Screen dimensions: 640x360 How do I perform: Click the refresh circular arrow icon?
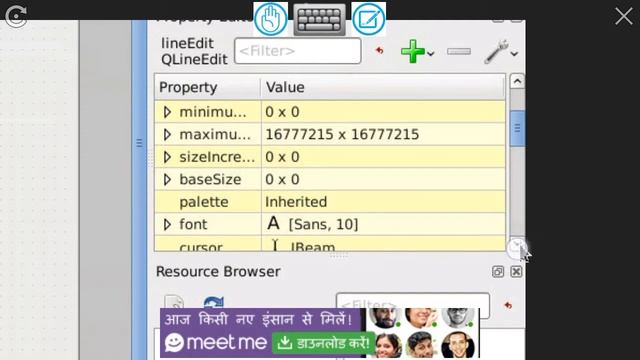click(x=16, y=16)
